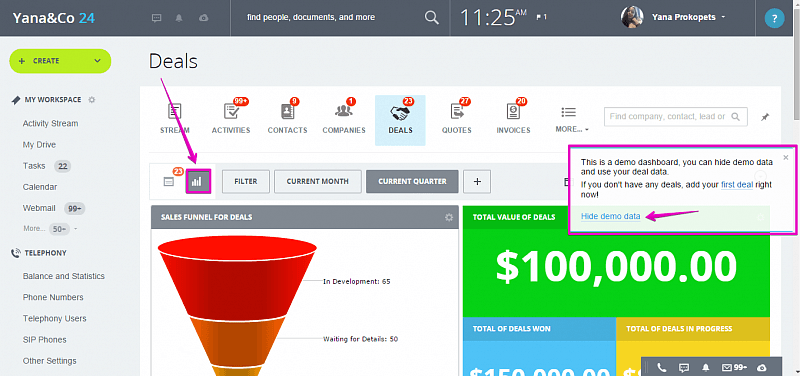800x376 pixels.
Task: Click the magnifier in the CRM search box
Action: pyautogui.click(x=735, y=116)
